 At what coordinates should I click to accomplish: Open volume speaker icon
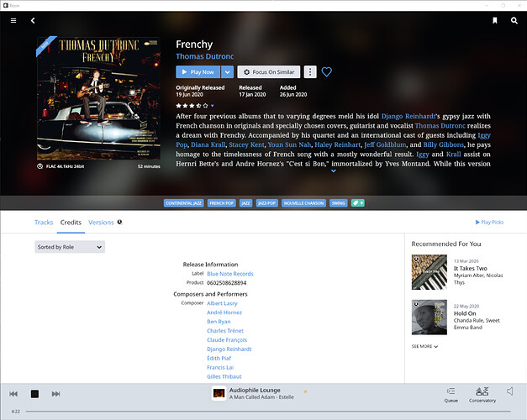point(510,391)
